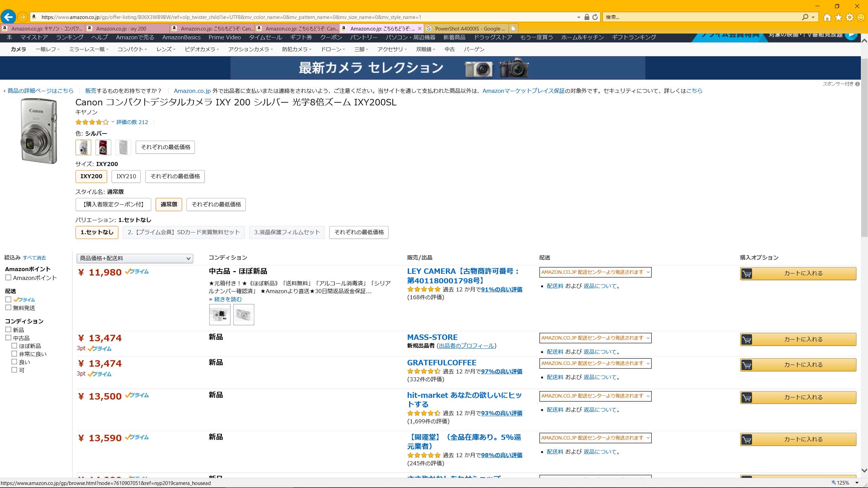Select 3.液晶保護フィルムセット variation
The width and height of the screenshot is (868, 488).
(287, 232)
